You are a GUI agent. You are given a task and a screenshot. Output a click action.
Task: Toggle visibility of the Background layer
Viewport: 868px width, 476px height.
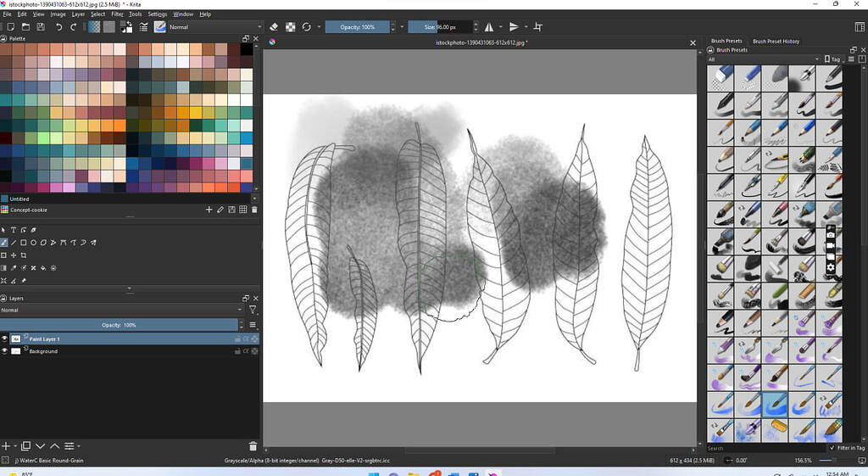[x=4, y=351]
